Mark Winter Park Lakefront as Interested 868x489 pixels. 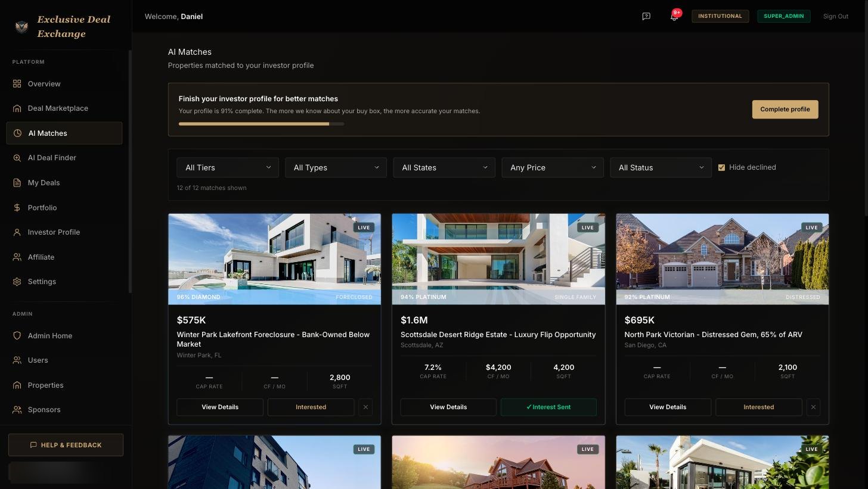311,407
